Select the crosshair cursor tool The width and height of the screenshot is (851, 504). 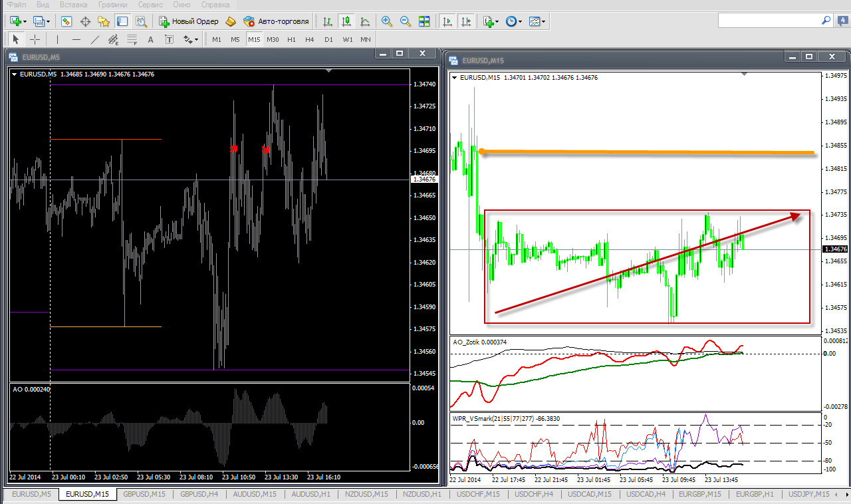(35, 39)
